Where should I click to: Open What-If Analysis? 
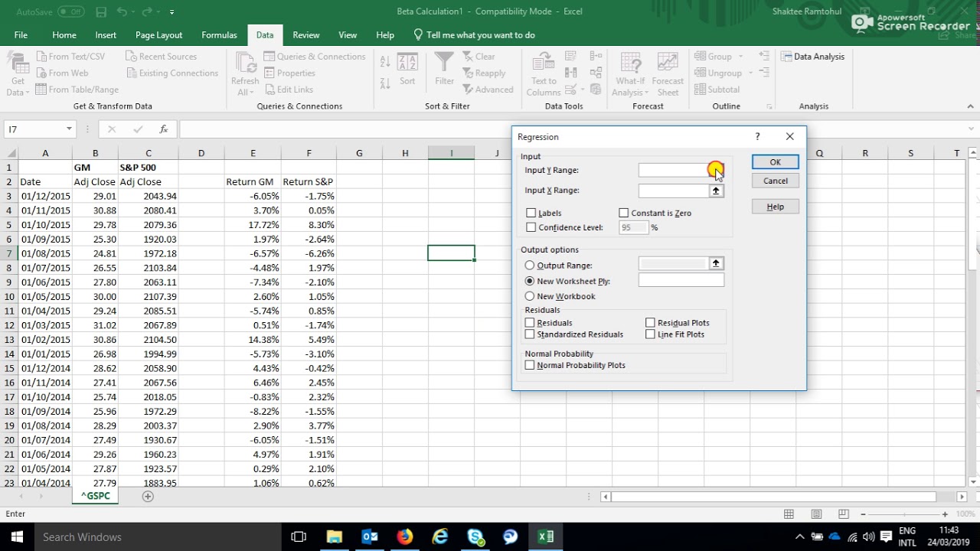[x=630, y=74]
